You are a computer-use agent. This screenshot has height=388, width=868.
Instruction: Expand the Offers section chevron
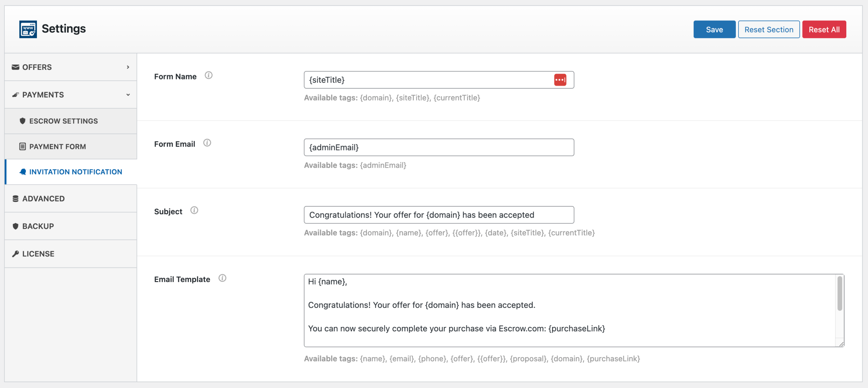(x=128, y=67)
